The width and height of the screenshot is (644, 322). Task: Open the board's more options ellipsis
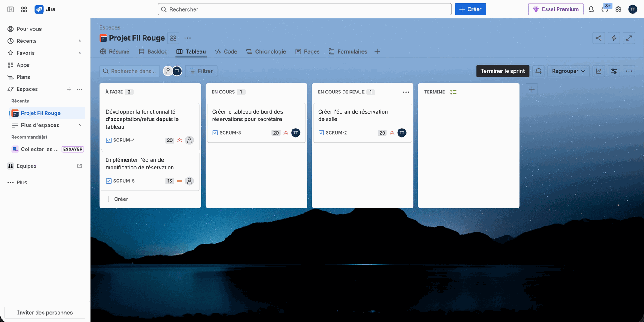629,71
